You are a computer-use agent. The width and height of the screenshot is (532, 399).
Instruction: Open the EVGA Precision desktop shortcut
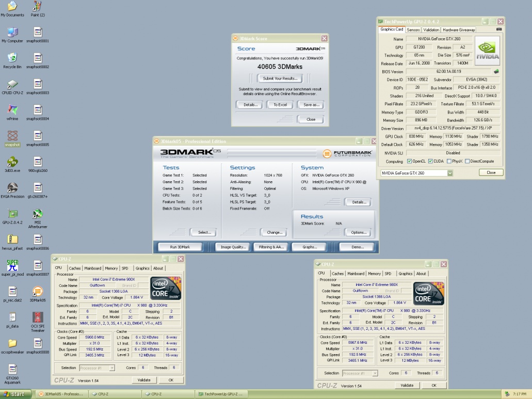[x=12, y=188]
